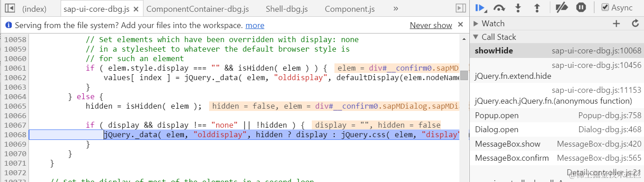Click 'sap-ui-core-dbg.js:10456' source location

pyautogui.click(x=596, y=65)
